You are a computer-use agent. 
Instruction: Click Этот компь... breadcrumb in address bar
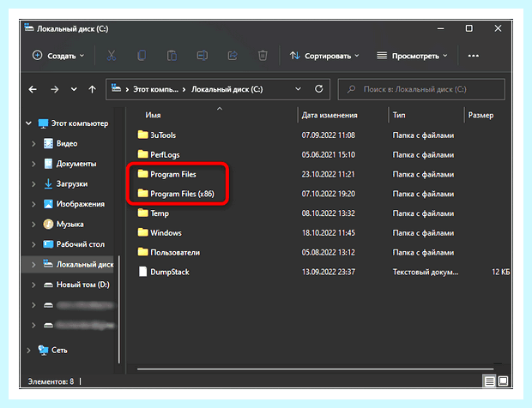(x=155, y=89)
